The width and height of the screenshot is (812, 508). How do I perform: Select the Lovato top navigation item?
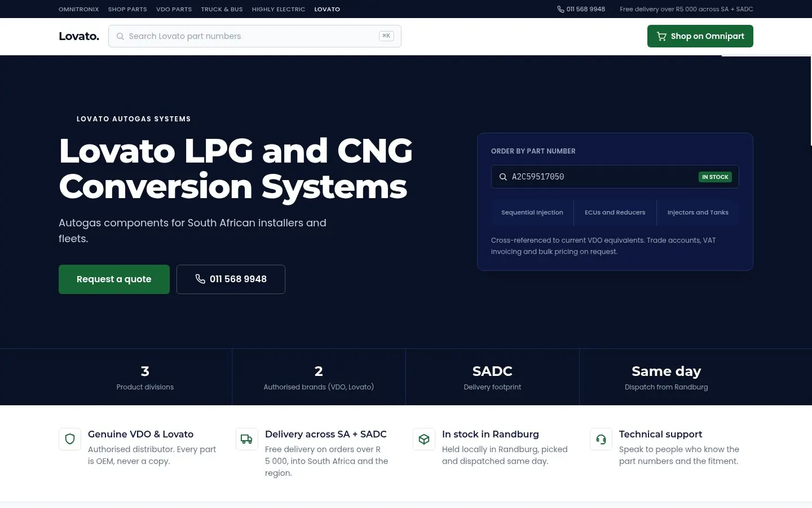coord(327,9)
